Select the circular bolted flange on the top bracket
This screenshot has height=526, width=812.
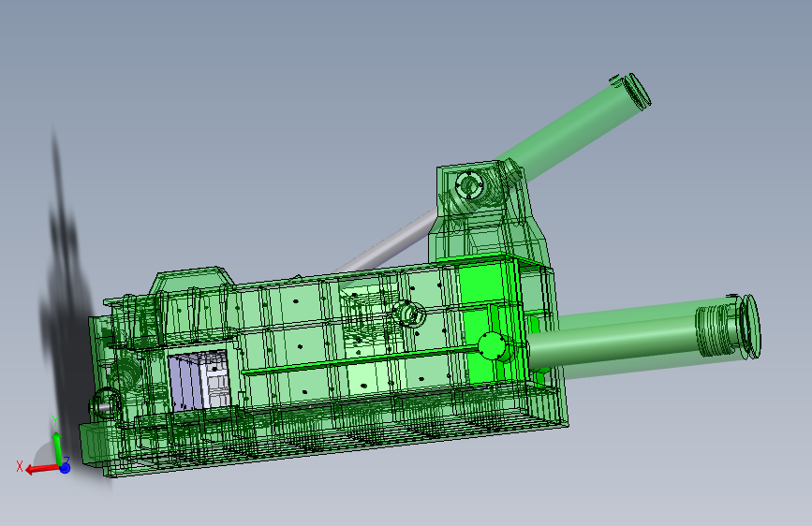470,184
